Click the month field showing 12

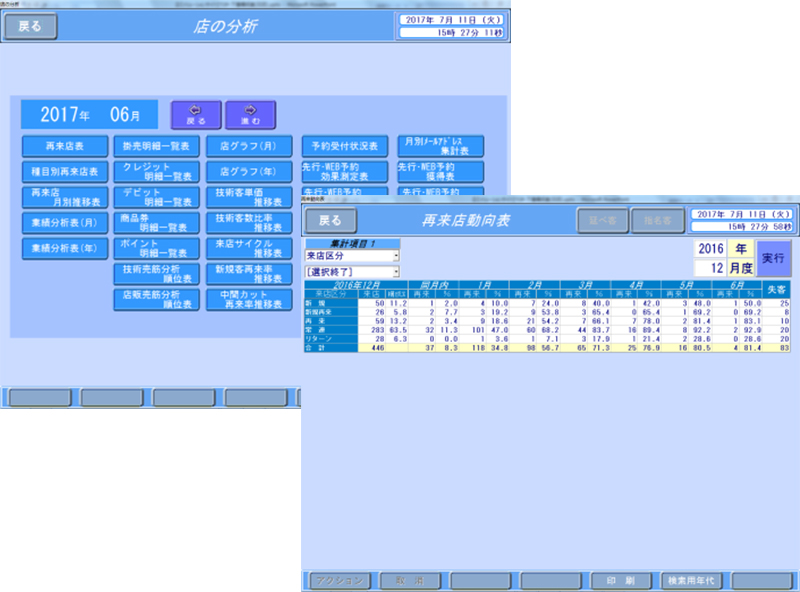[x=710, y=267]
